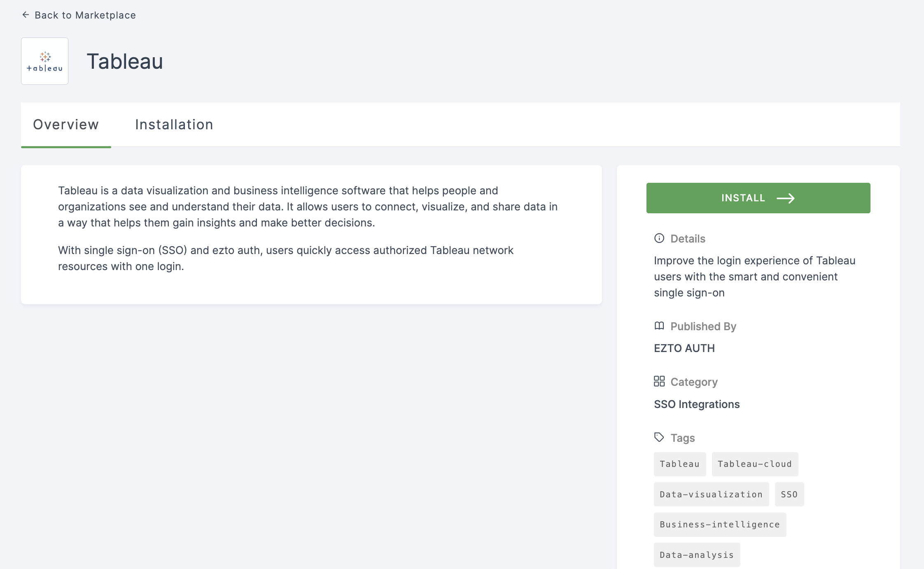The image size is (924, 569).
Task: Click the Published By section label
Action: click(703, 326)
